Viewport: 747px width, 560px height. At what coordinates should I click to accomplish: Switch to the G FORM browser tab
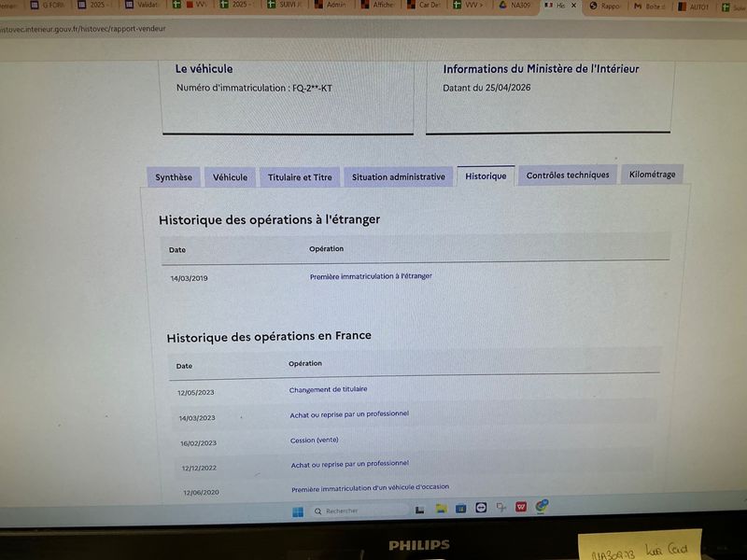(48, 5)
